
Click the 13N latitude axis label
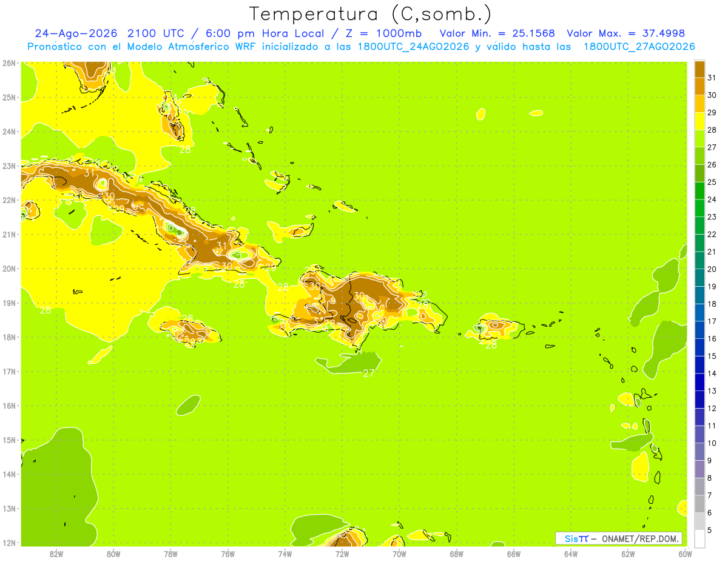pyautogui.click(x=9, y=509)
